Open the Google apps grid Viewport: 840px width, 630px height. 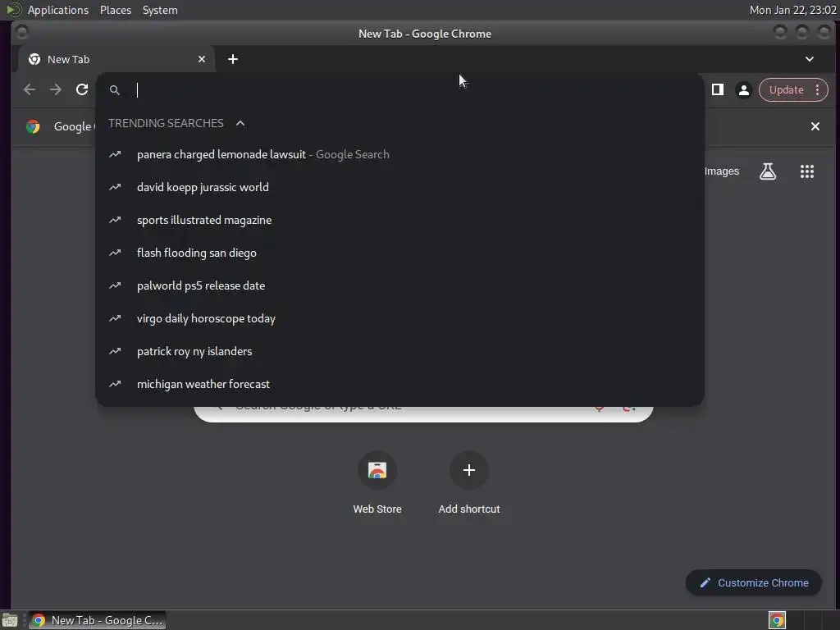[807, 171]
